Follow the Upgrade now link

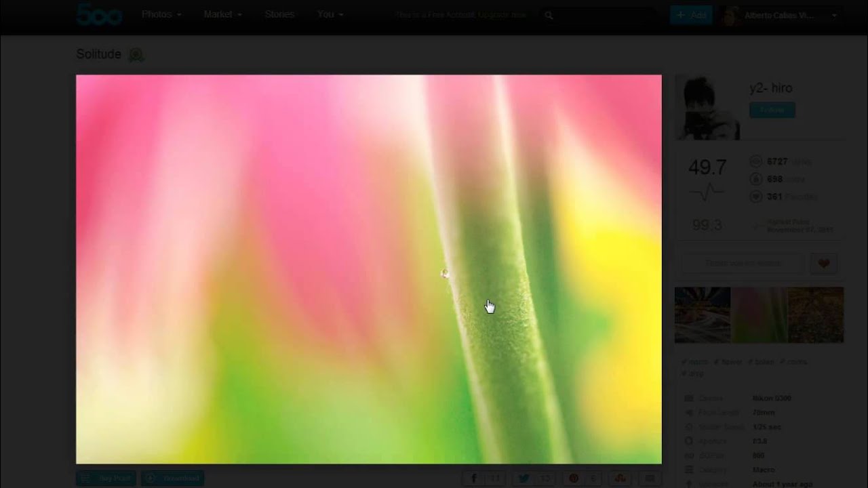coord(503,15)
